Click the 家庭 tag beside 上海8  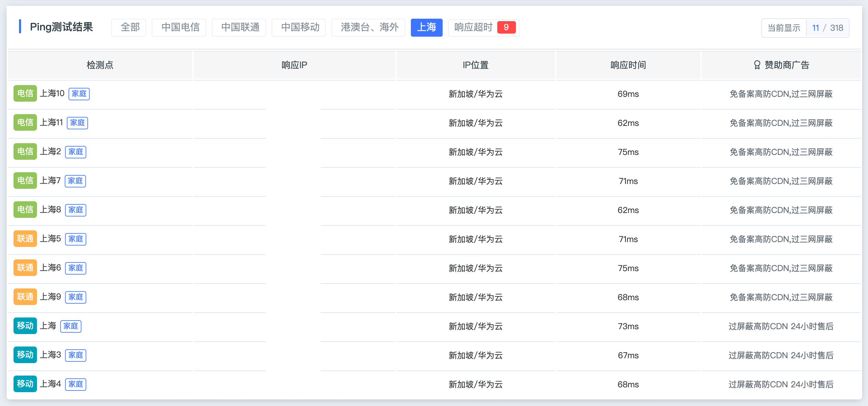coord(76,210)
